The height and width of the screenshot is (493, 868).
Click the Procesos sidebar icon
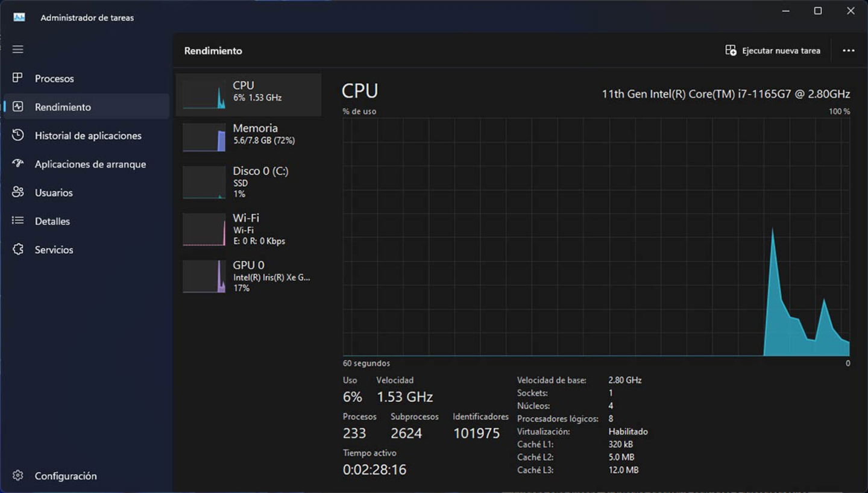click(18, 78)
